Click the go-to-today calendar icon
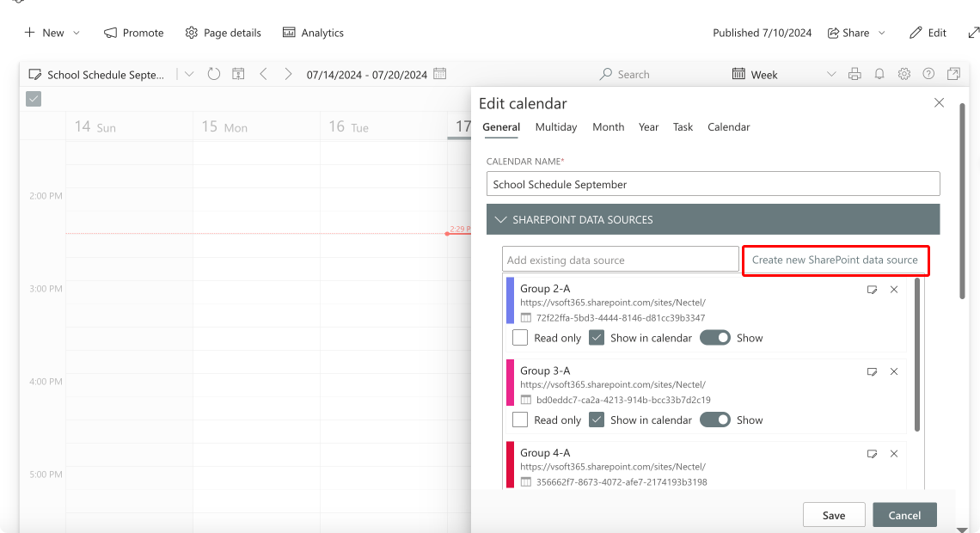This screenshot has height=533, width=980. tap(238, 74)
